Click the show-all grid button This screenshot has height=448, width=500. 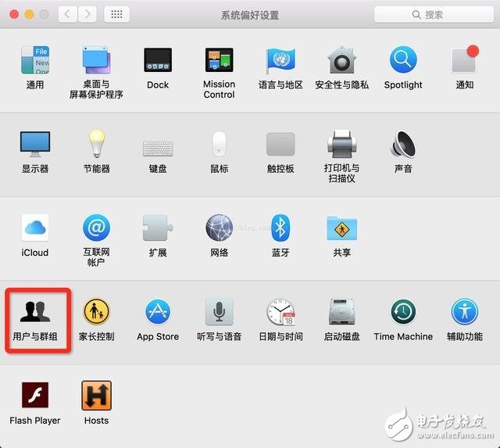[x=116, y=14]
